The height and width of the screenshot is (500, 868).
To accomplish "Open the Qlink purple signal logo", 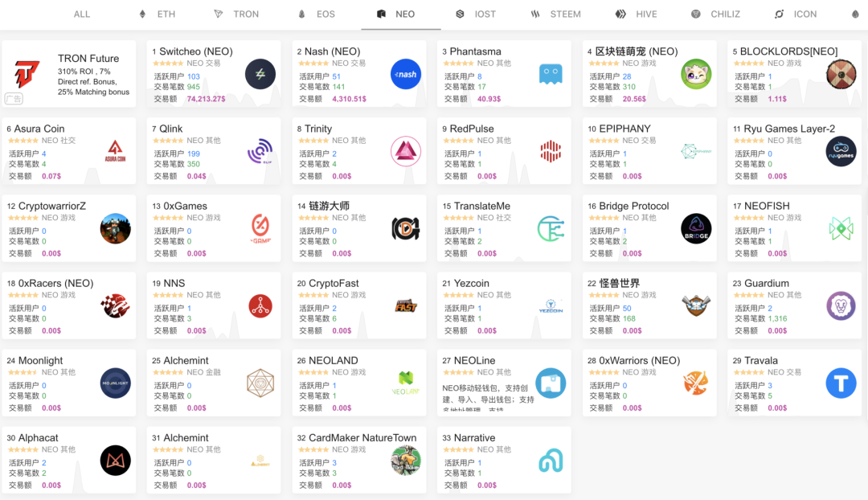I will [260, 151].
